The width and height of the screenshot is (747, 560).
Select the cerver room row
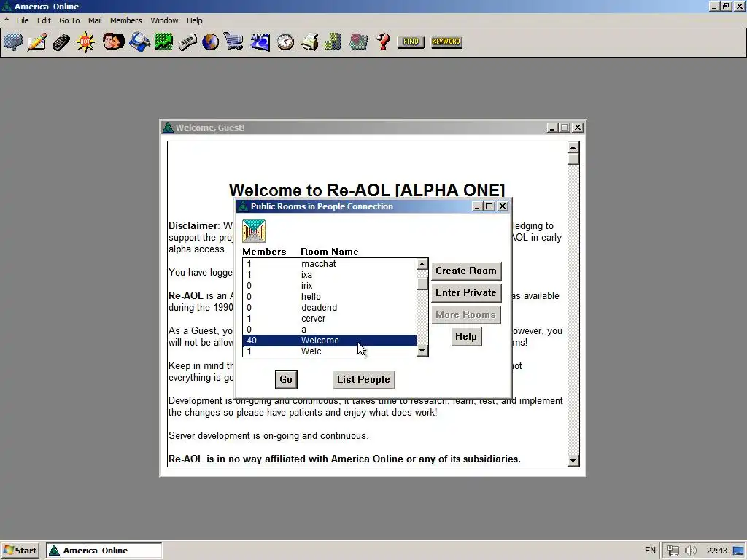[x=330, y=319]
